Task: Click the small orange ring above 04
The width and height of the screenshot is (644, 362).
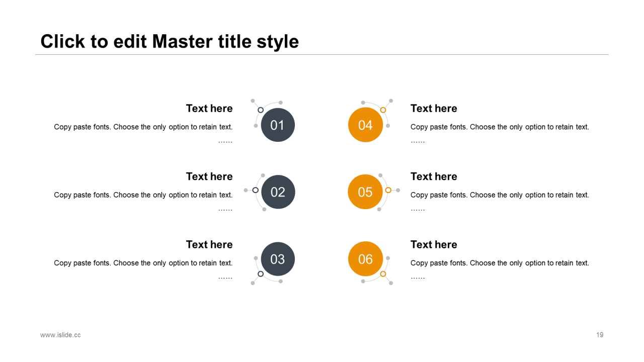Action: tap(383, 110)
